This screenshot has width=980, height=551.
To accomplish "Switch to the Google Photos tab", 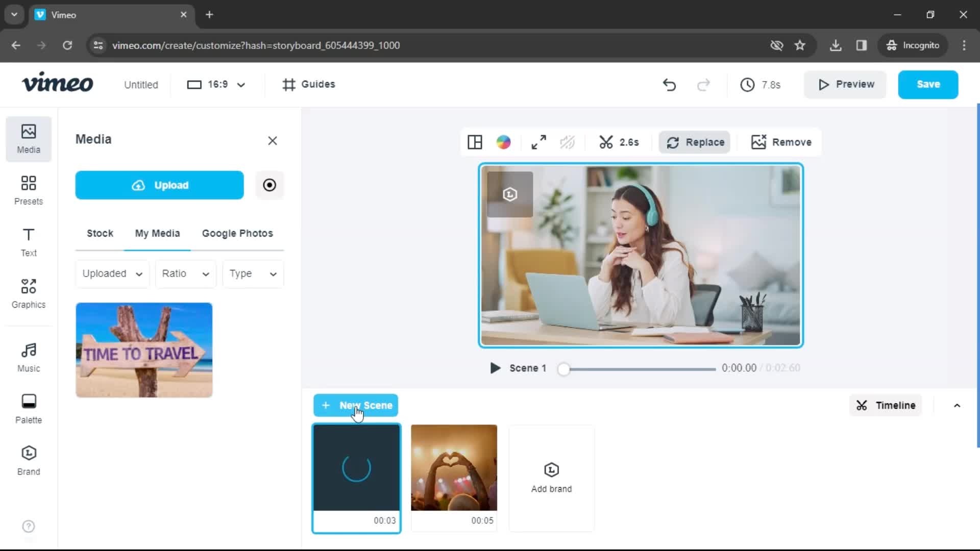I will tap(237, 233).
